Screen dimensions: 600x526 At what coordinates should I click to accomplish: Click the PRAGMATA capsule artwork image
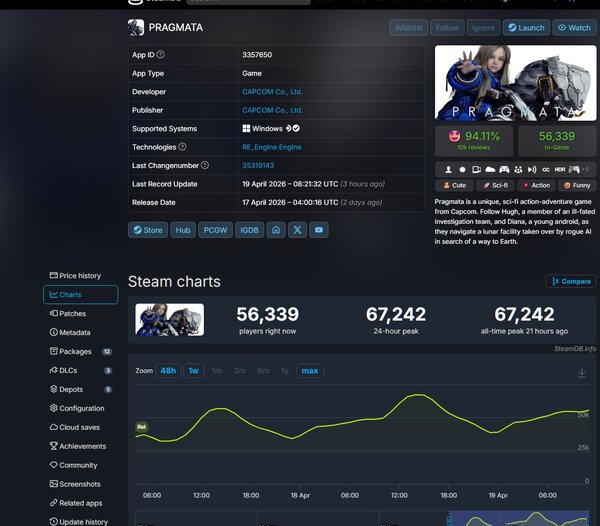coord(515,83)
